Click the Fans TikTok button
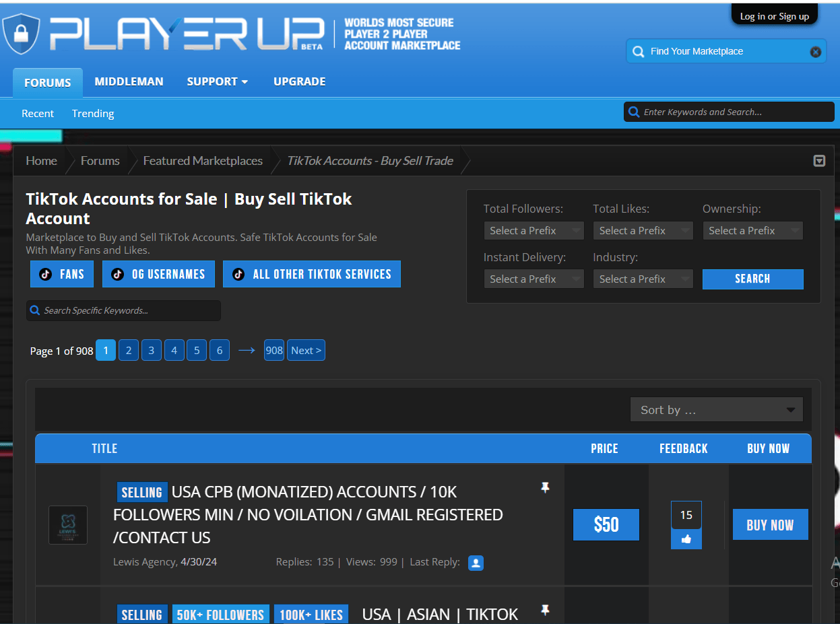Image resolution: width=840 pixels, height=624 pixels. pos(62,274)
